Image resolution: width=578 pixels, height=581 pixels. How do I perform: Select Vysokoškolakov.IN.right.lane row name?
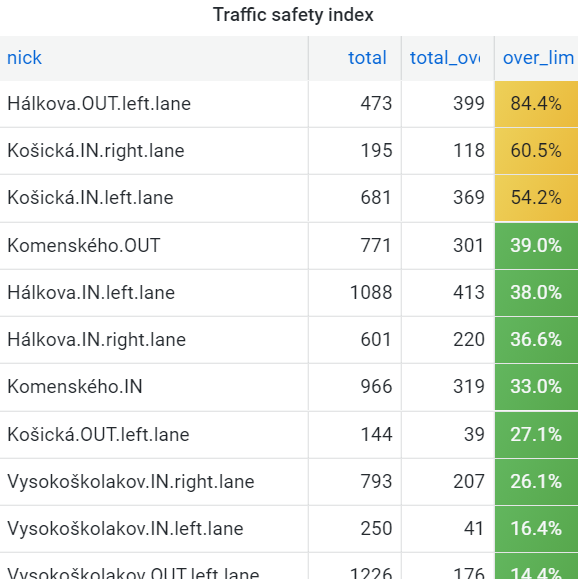click(131, 482)
